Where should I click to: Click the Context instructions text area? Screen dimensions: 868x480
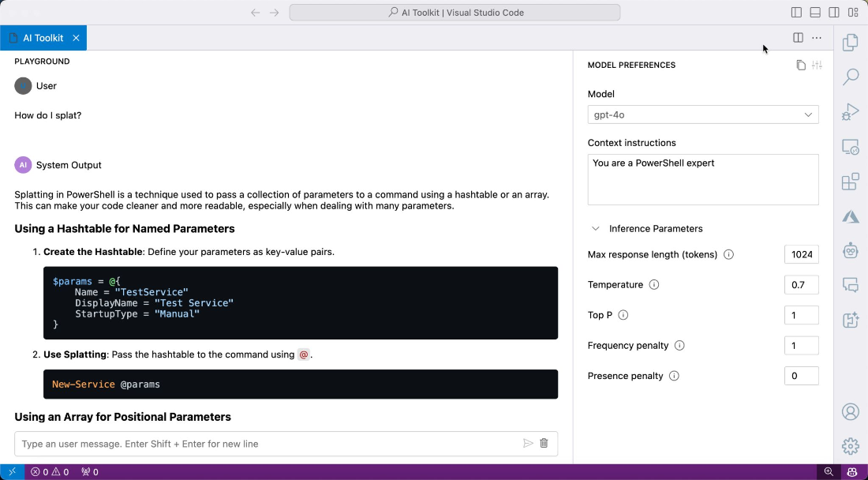point(703,179)
